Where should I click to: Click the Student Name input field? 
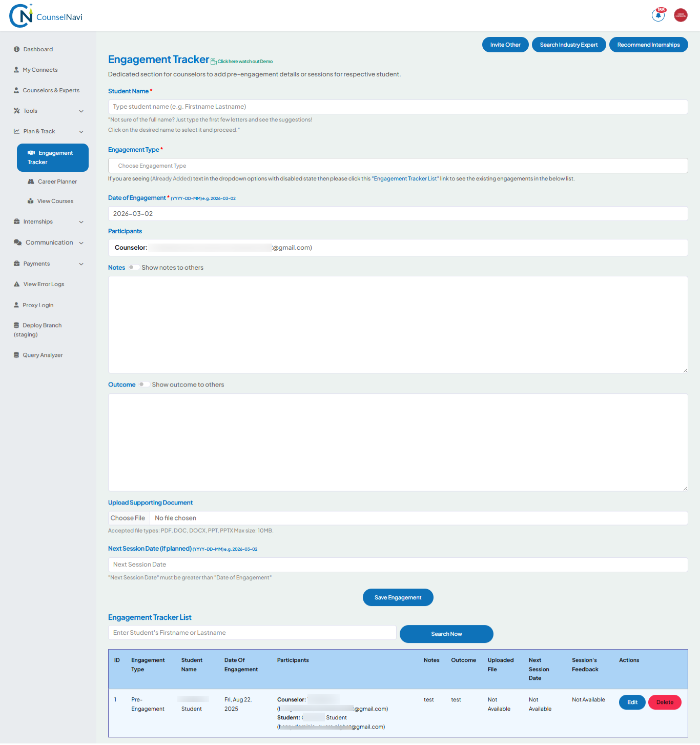[398, 107]
